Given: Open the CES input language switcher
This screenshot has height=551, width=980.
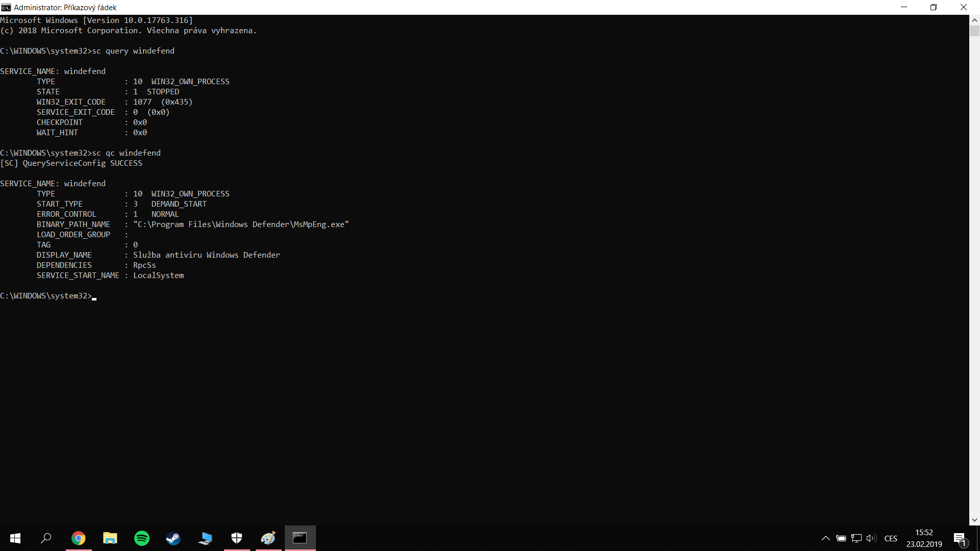Looking at the screenshot, I should 891,538.
